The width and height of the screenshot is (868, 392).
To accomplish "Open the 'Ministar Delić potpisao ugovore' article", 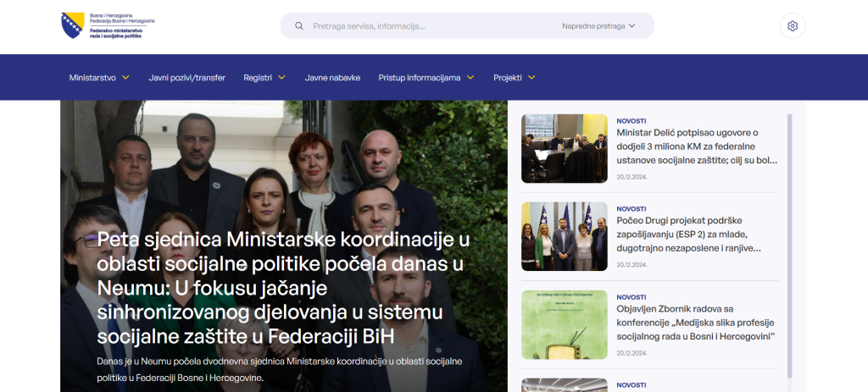I will (697, 146).
